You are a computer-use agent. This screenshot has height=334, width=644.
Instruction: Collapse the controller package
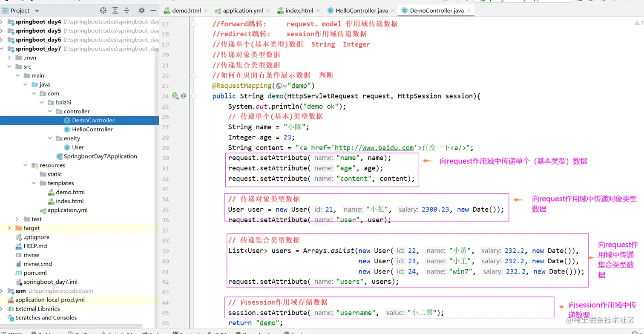(50, 111)
